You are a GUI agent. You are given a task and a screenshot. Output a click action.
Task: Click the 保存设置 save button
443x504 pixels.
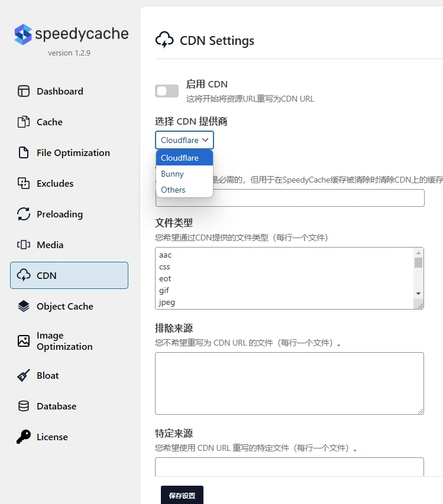pyautogui.click(x=182, y=495)
